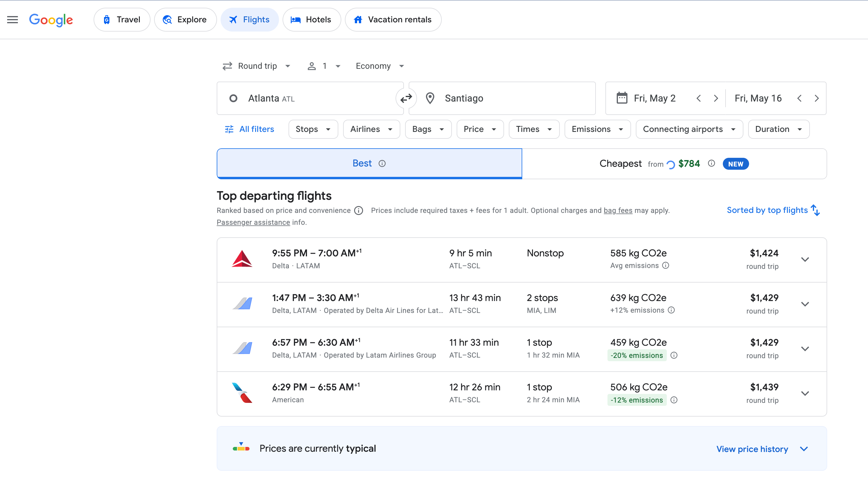Expand the Delta nonstop $1,424 flight details
Viewport: 868px width, 477px height.
coord(805,260)
